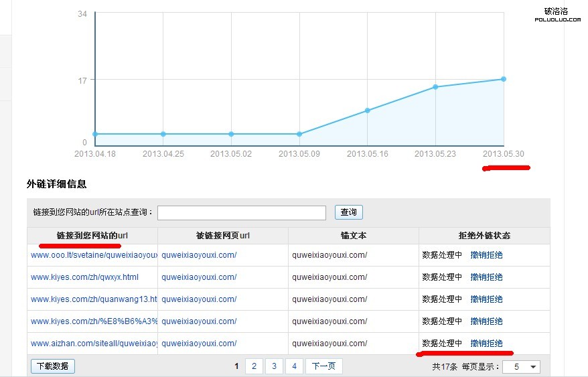Click the 下载数据 download button
Image resolution: width=588 pixels, height=377 pixels.
52,366
